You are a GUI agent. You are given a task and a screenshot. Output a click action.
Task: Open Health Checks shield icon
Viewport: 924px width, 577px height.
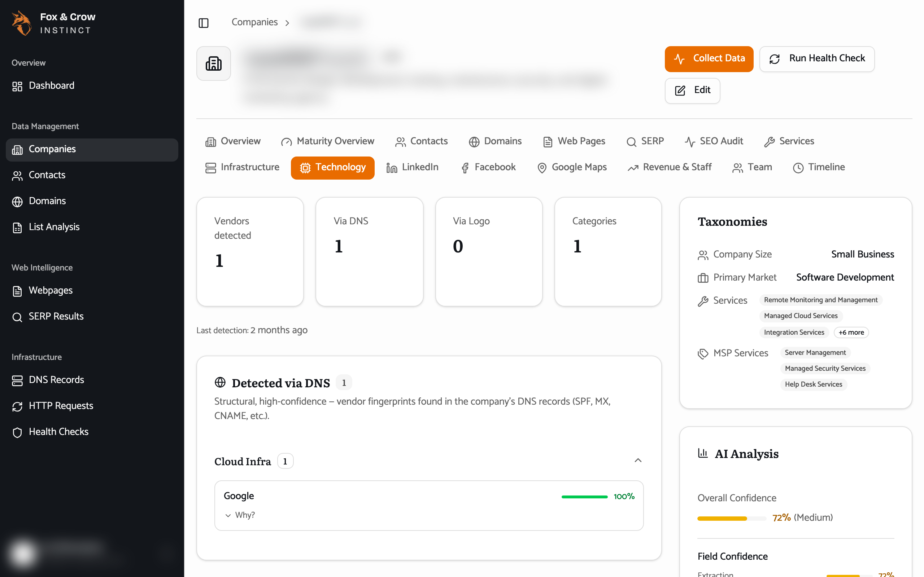[x=17, y=432]
